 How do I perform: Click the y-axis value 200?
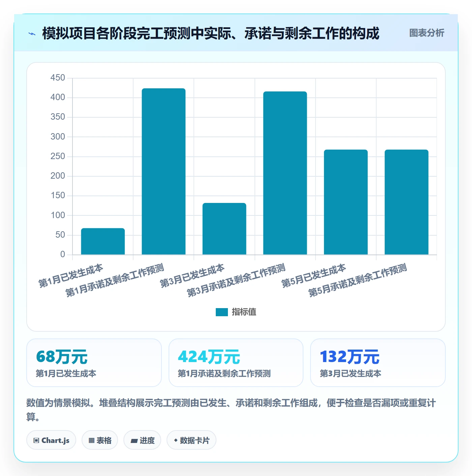coord(58,176)
